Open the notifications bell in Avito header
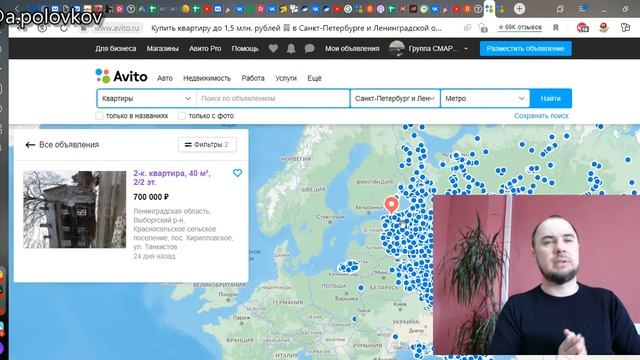 (291, 49)
